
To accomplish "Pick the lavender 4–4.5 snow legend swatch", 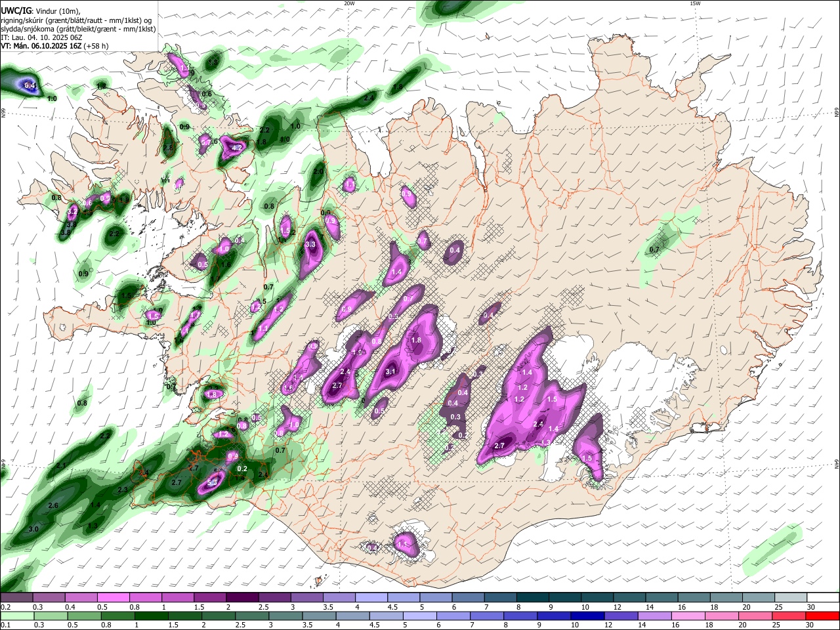I will 371,598.
